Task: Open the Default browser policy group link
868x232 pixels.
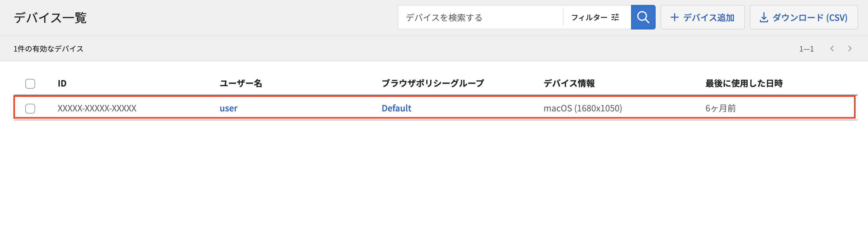Action: 396,108
